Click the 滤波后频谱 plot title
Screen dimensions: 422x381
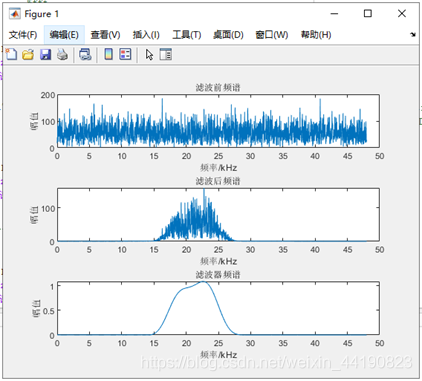218,181
